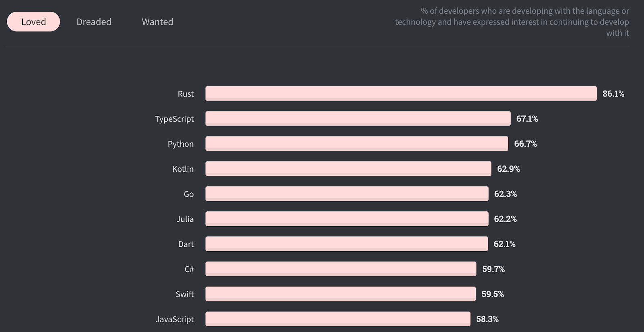This screenshot has width=644, height=332.
Task: Click the TypeScript language label
Action: [x=174, y=119]
